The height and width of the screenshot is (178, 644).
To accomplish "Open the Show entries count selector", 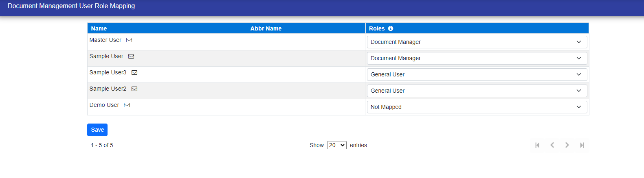I will click(336, 145).
